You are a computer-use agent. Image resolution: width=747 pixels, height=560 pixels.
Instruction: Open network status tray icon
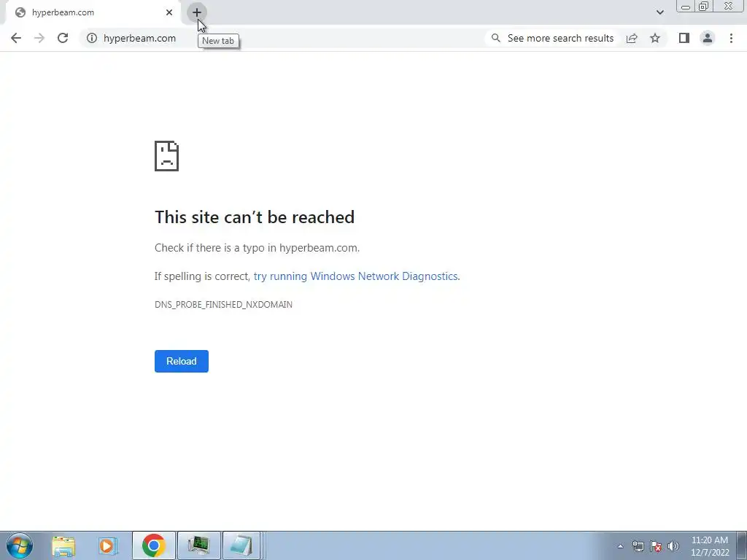[638, 546]
